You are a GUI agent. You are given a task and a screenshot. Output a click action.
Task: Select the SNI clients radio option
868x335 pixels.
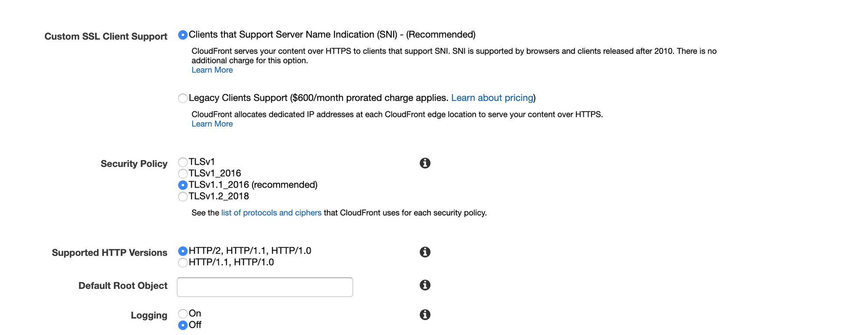coord(183,35)
